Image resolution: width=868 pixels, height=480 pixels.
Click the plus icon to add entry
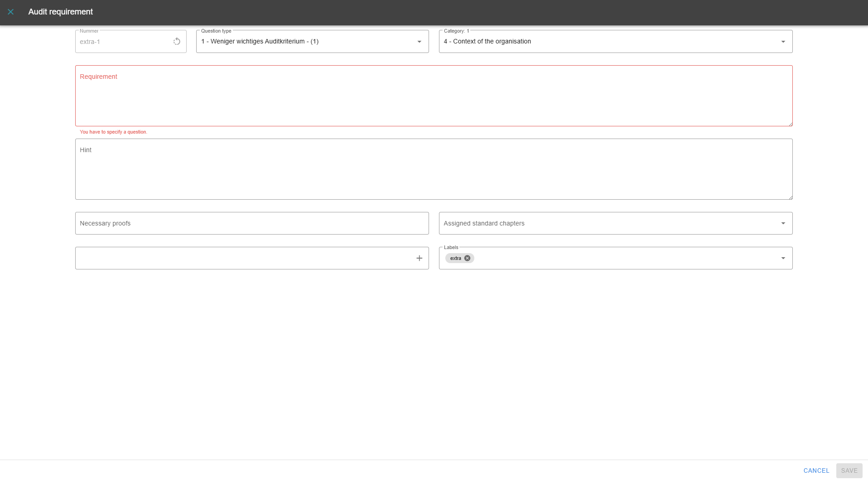419,258
